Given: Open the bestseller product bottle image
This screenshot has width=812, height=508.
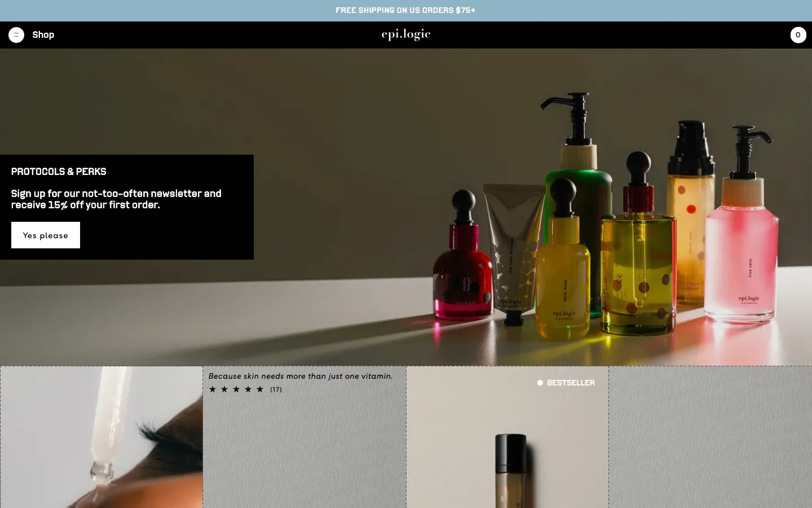Looking at the screenshot, I should pyautogui.click(x=507, y=437).
